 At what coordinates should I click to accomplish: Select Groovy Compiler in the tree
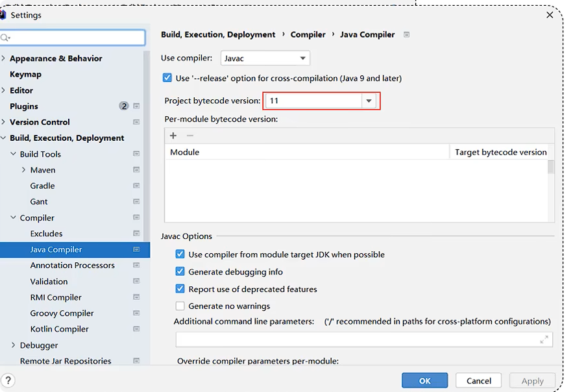click(62, 313)
